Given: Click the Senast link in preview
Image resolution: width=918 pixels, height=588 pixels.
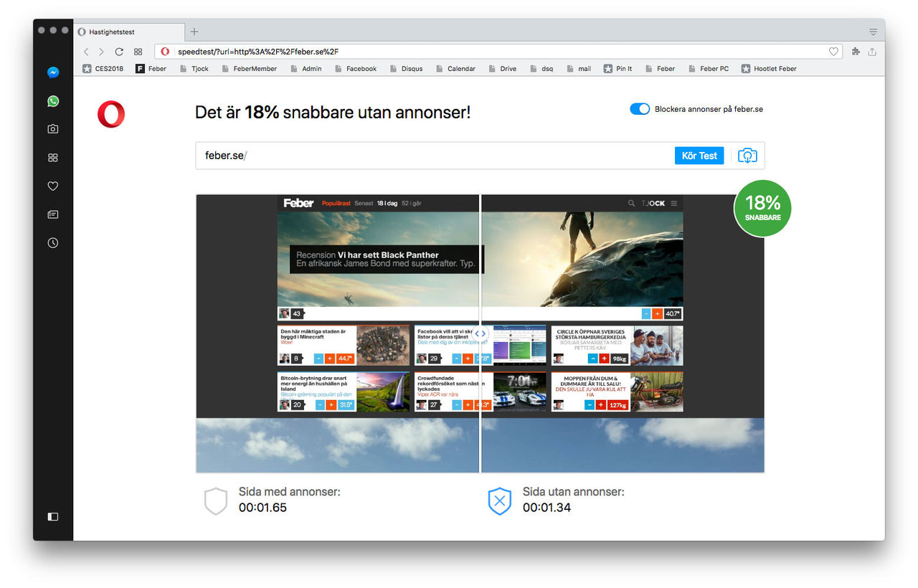Looking at the screenshot, I should [x=364, y=204].
